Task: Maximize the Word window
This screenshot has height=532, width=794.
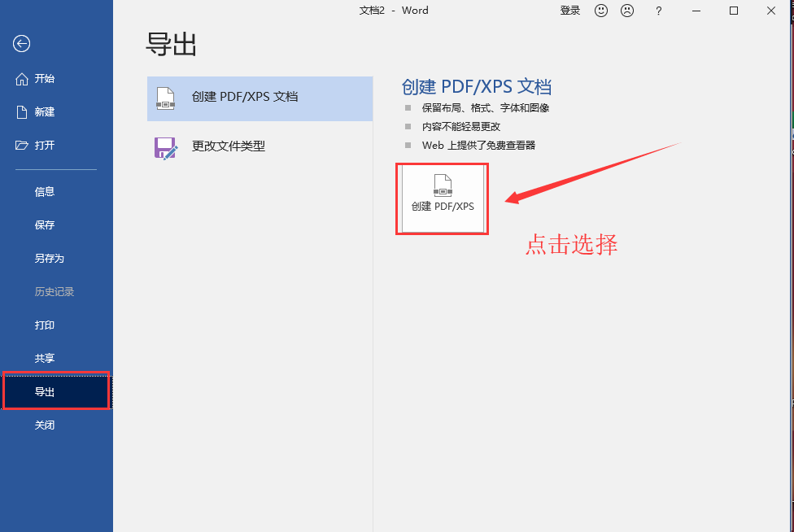Action: pyautogui.click(x=733, y=11)
